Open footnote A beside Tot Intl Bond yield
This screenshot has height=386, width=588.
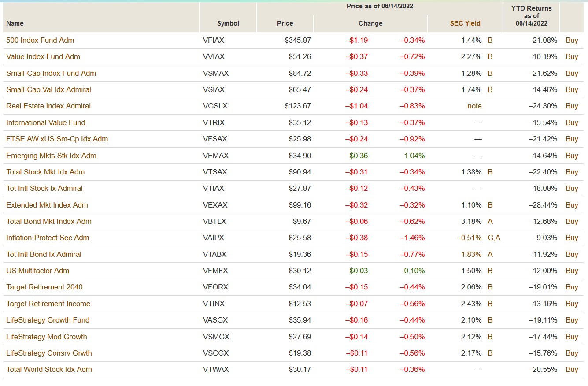490,254
